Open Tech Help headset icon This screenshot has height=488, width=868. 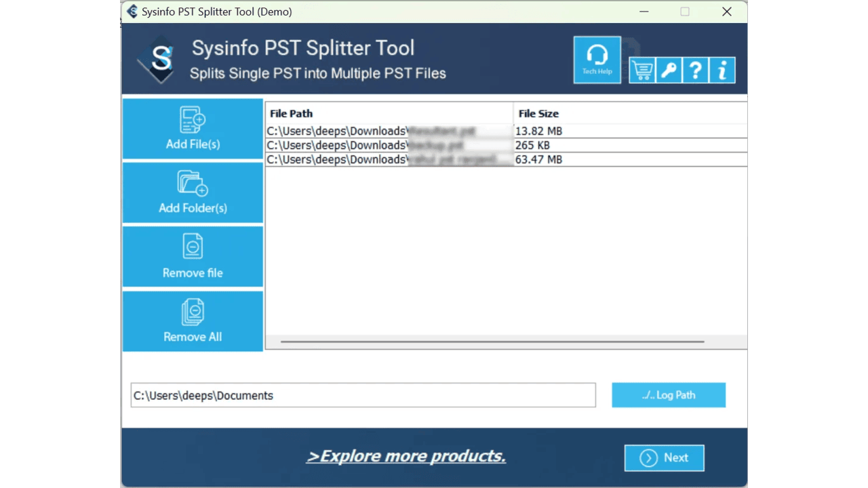tap(597, 60)
